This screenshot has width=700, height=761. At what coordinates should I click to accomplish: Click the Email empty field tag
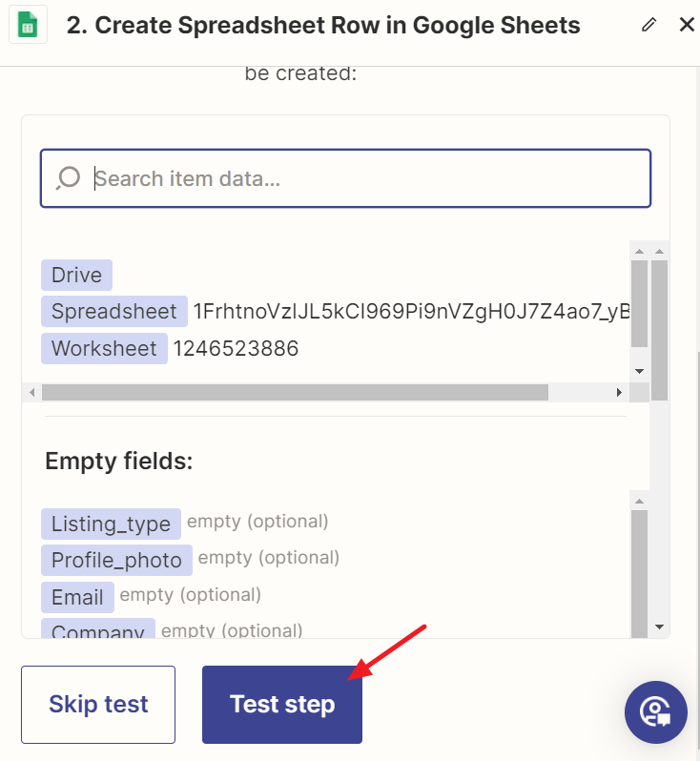click(77, 597)
